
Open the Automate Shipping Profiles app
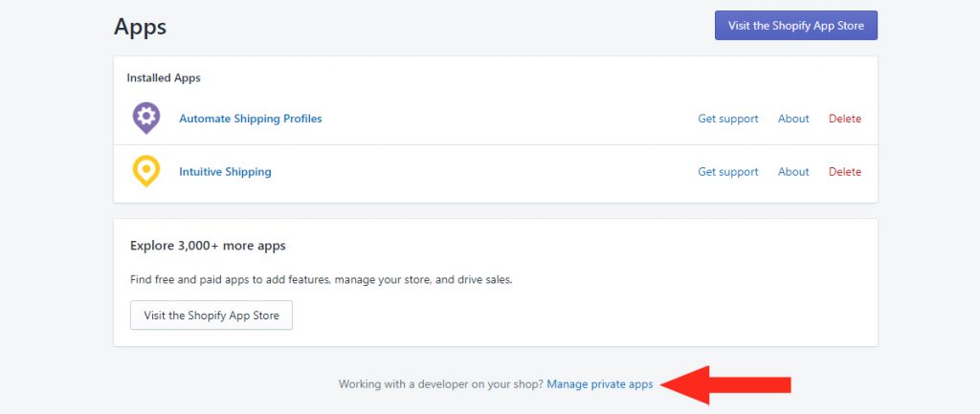pyautogui.click(x=250, y=119)
